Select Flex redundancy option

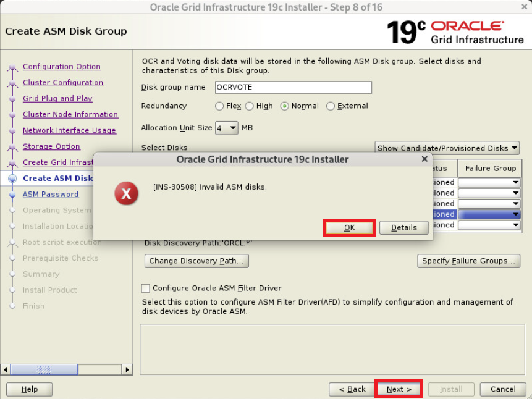pos(219,106)
